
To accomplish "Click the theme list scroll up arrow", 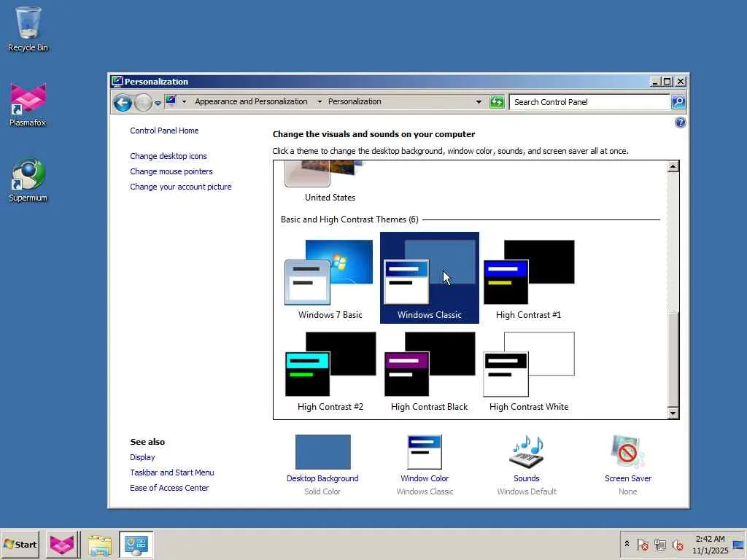I will pyautogui.click(x=673, y=167).
